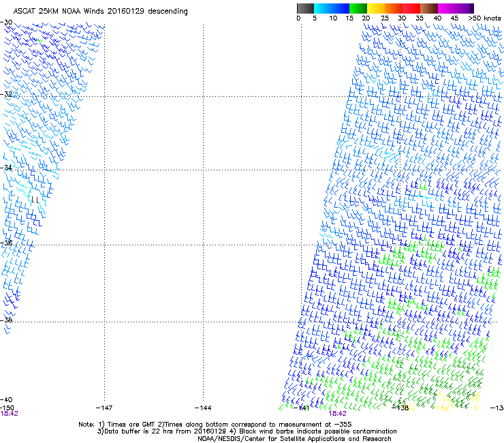The width and height of the screenshot is (504, 443).
Task: Click the latitude label -36
Action: [6, 243]
